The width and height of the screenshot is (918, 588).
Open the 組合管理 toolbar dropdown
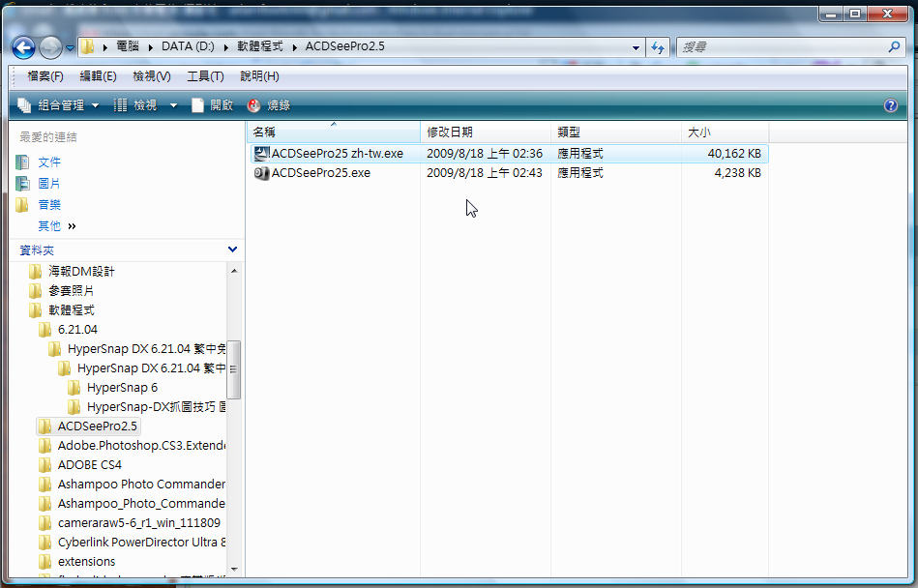click(59, 105)
